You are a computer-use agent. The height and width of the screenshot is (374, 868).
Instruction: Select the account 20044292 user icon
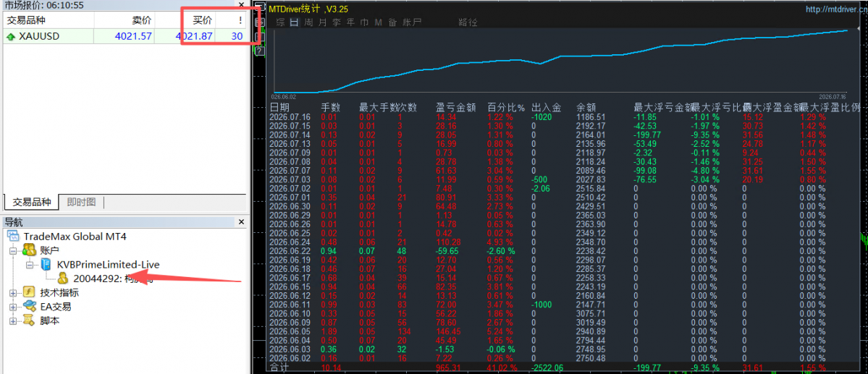(x=64, y=279)
